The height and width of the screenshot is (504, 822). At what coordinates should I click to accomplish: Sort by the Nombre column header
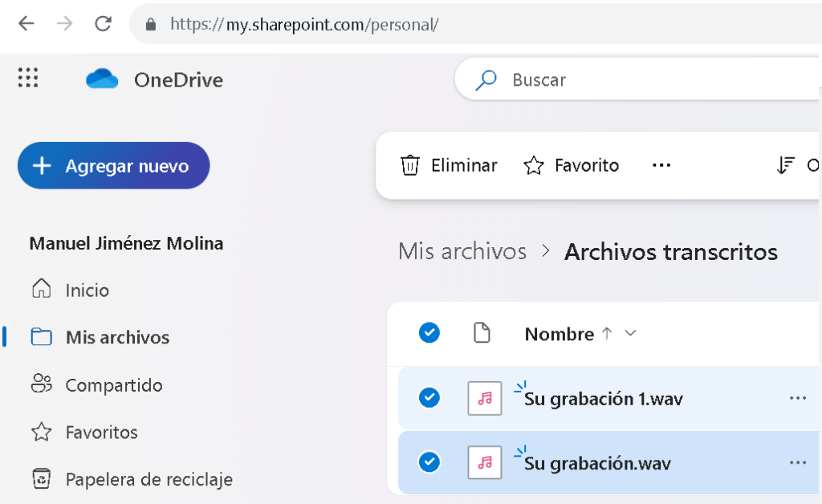pyautogui.click(x=560, y=334)
